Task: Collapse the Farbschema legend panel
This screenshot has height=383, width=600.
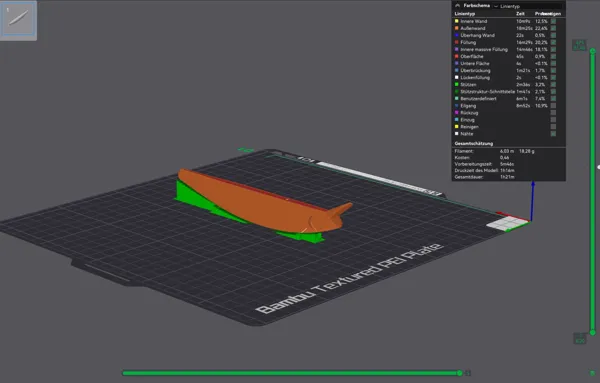Action: (x=457, y=6)
